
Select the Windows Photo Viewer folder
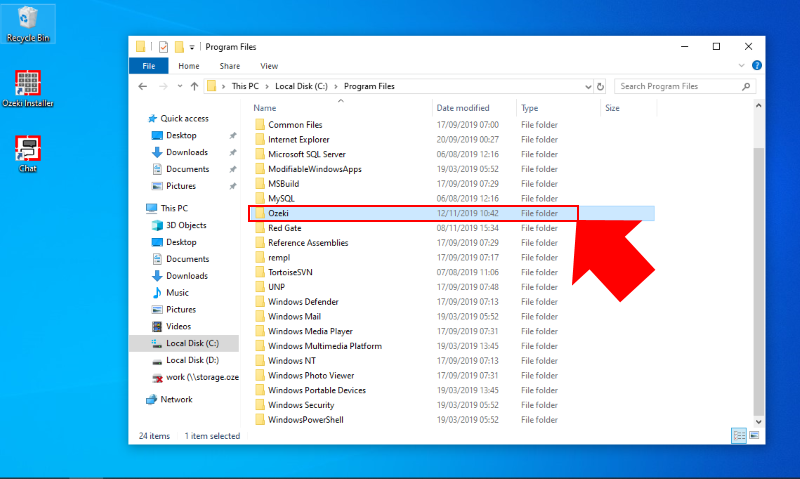(311, 375)
